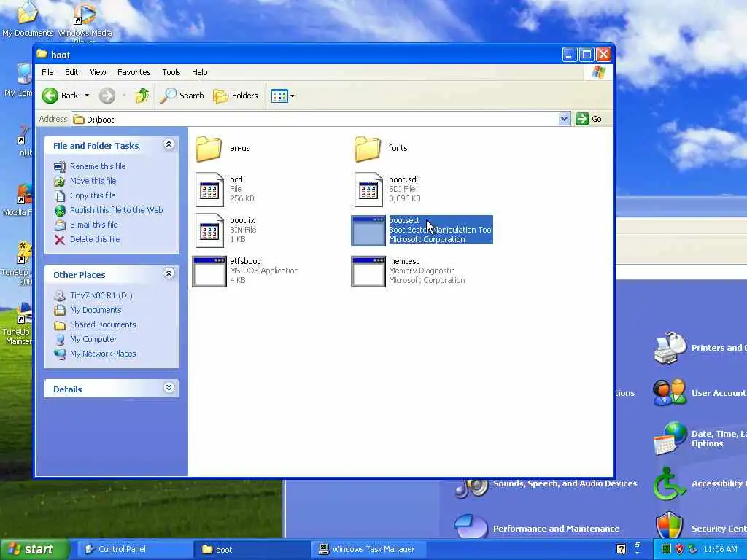Collapse the Other Places panel
Image resolution: width=747 pixels, height=560 pixels.
point(169,273)
